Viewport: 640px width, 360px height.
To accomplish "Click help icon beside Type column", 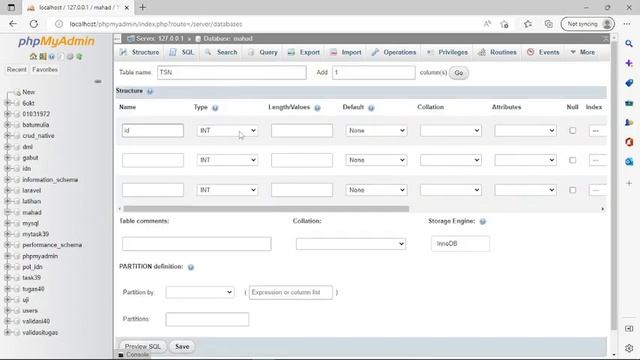I will [x=215, y=108].
